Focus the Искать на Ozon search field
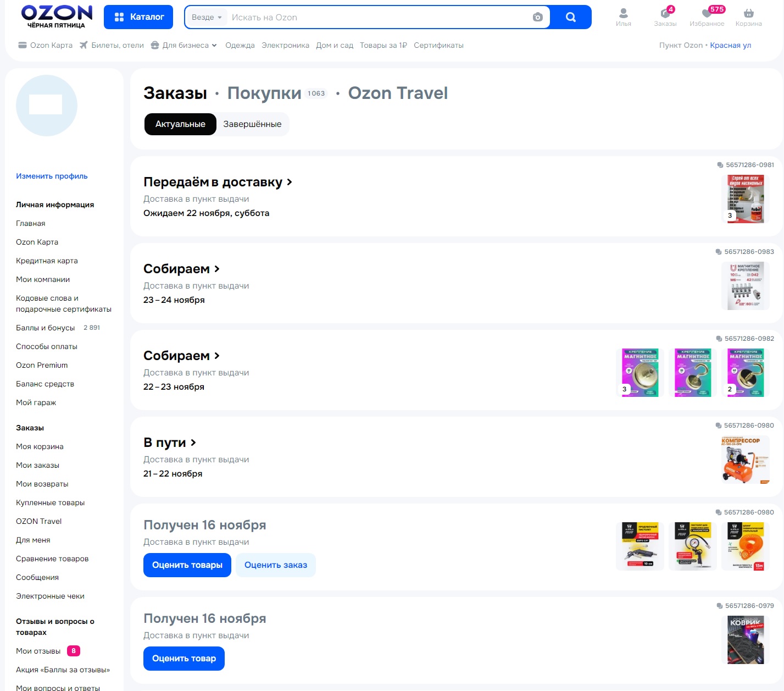784x691 pixels. tap(379, 17)
